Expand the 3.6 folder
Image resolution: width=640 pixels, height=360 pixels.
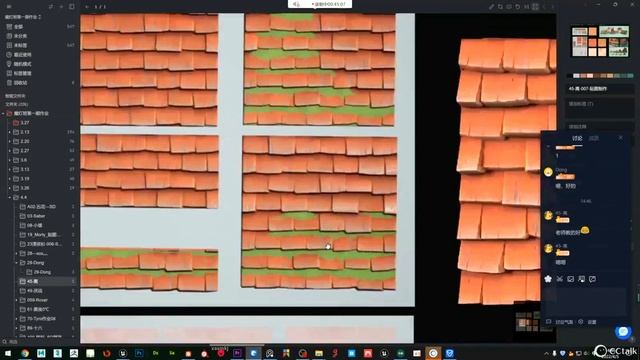[x=10, y=160]
